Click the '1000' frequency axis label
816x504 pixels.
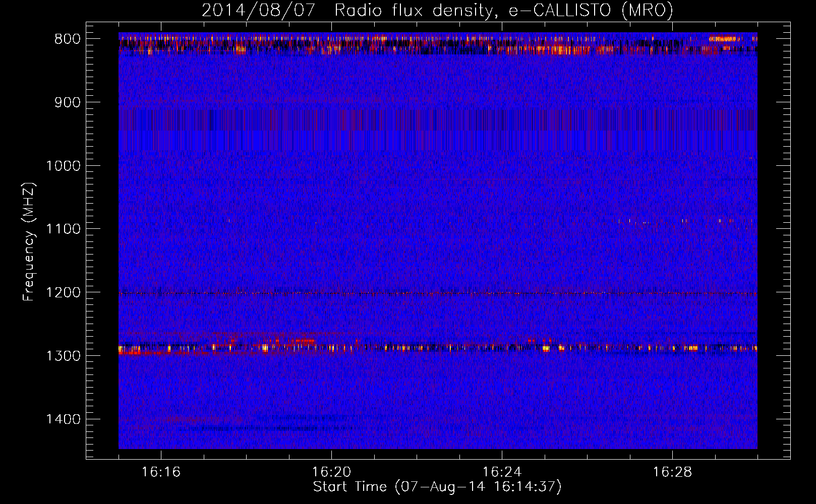click(63, 166)
